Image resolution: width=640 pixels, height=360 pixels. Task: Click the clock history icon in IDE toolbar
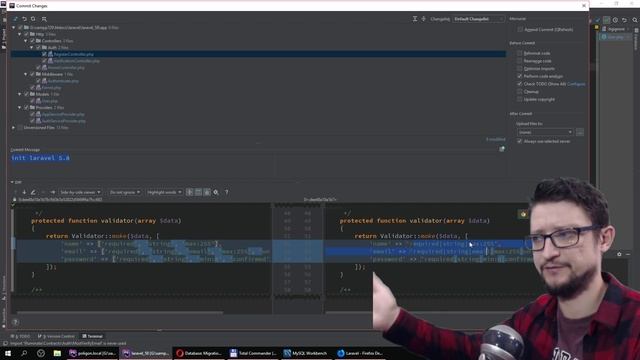pos(615,20)
